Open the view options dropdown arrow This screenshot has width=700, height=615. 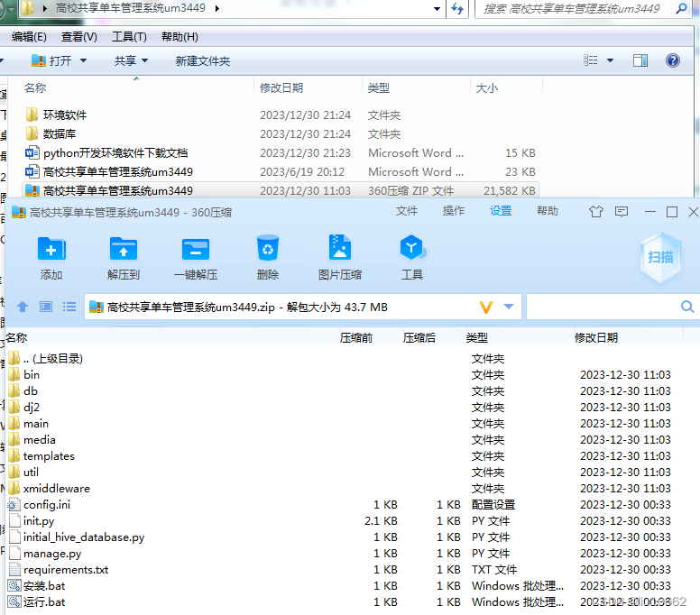(610, 60)
